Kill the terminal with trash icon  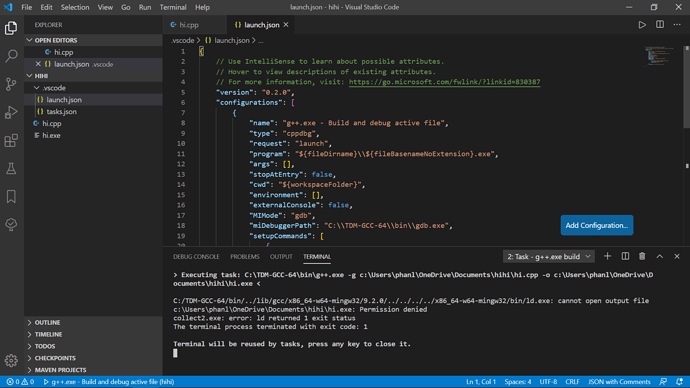click(642, 256)
